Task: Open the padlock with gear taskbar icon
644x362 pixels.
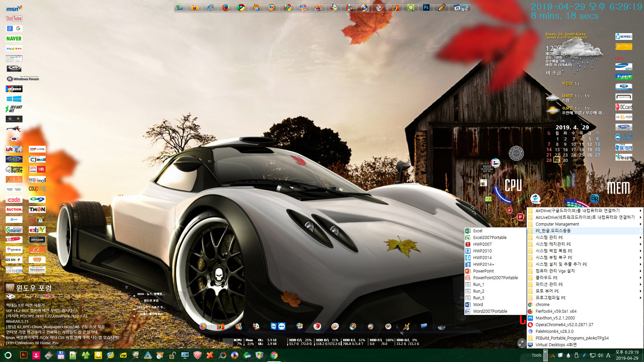Action: point(172,355)
